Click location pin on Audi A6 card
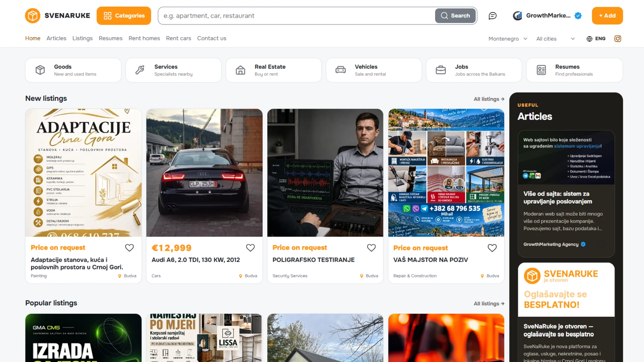The width and height of the screenshot is (644, 362). tap(240, 276)
